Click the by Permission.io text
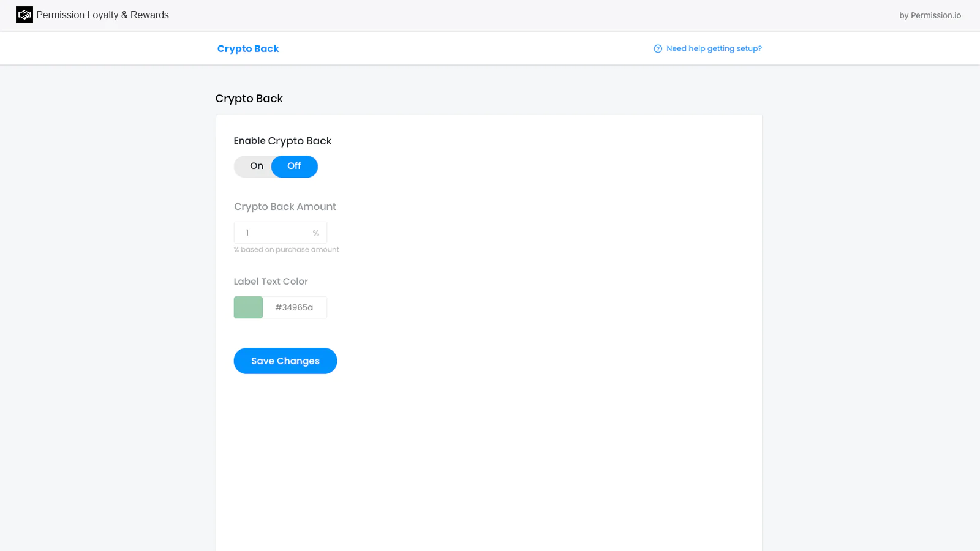Screen dimensions: 980x551 tap(930, 15)
